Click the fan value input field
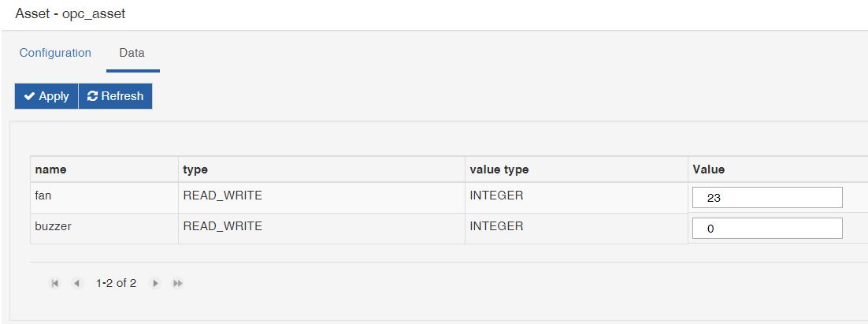This screenshot has width=868, height=324. [x=767, y=198]
